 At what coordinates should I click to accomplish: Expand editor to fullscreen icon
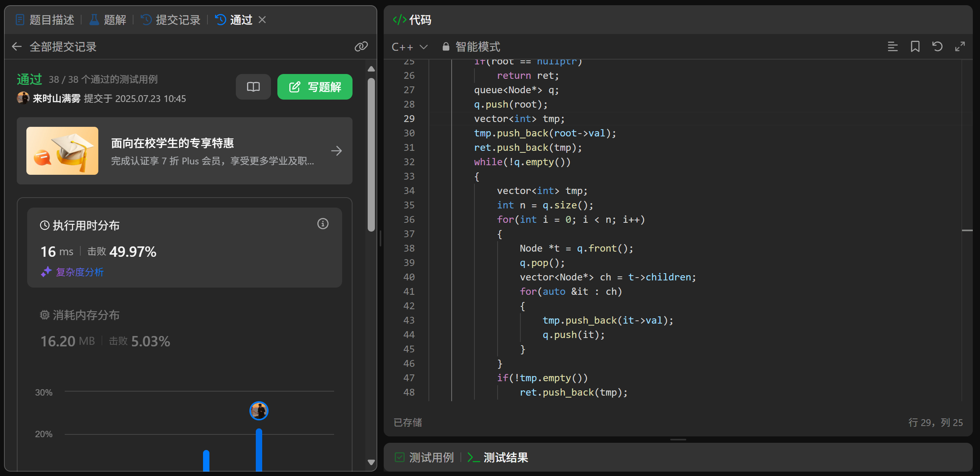click(960, 47)
